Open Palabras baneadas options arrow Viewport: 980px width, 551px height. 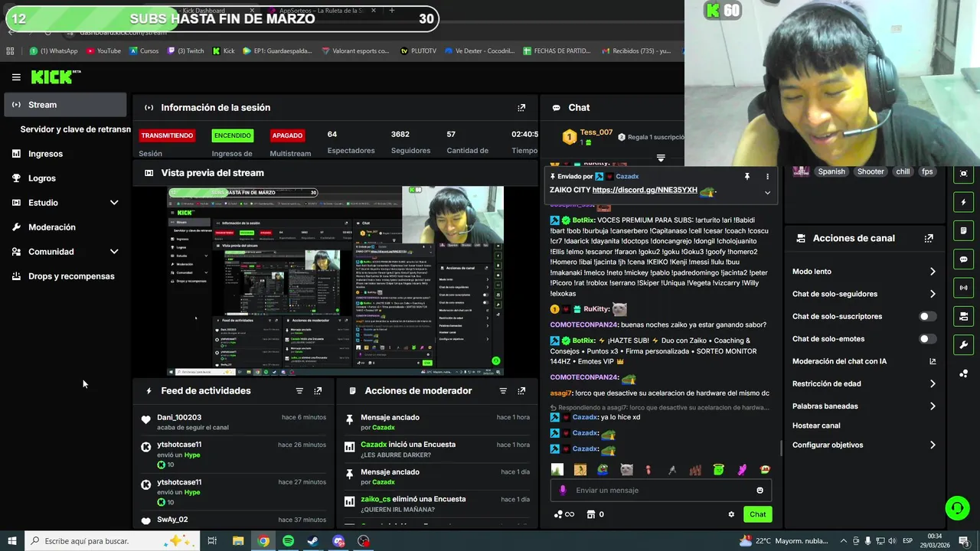pos(933,406)
